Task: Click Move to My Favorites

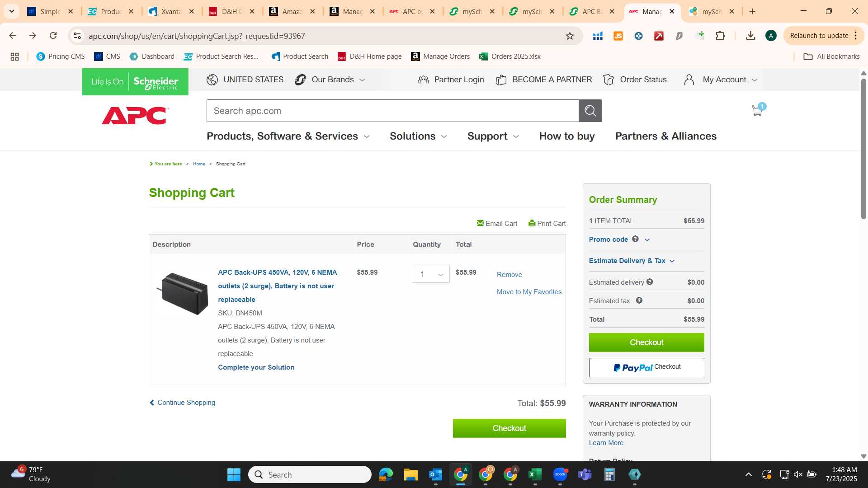Action: [x=529, y=292]
